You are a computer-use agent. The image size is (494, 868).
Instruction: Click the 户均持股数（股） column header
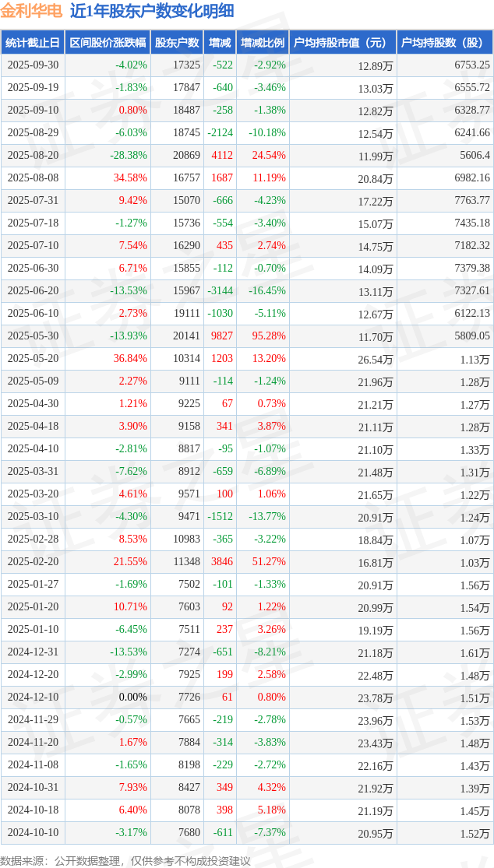[444, 43]
